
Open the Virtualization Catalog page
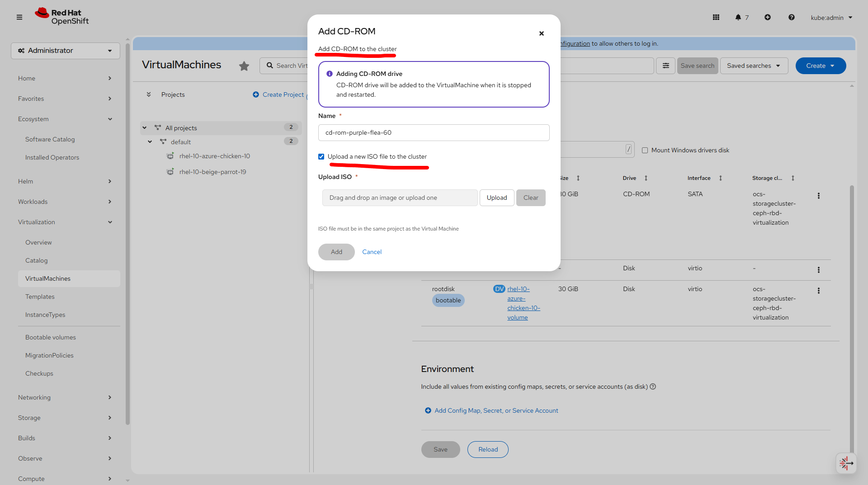click(x=37, y=260)
